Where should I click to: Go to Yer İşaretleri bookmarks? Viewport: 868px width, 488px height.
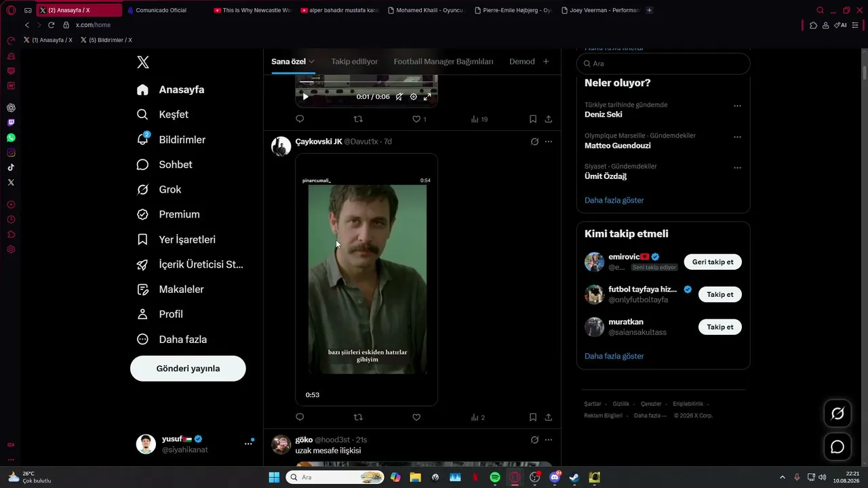point(176,240)
